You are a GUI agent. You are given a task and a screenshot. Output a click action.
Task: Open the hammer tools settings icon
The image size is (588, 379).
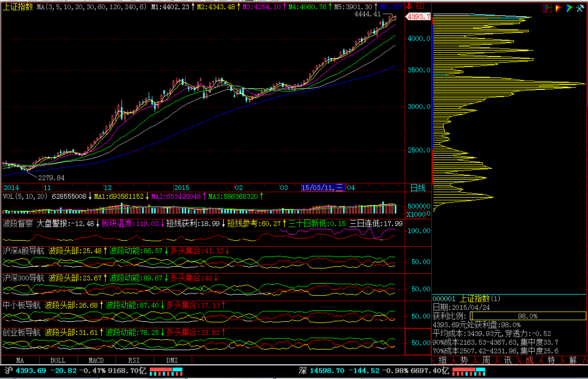click(580, 8)
